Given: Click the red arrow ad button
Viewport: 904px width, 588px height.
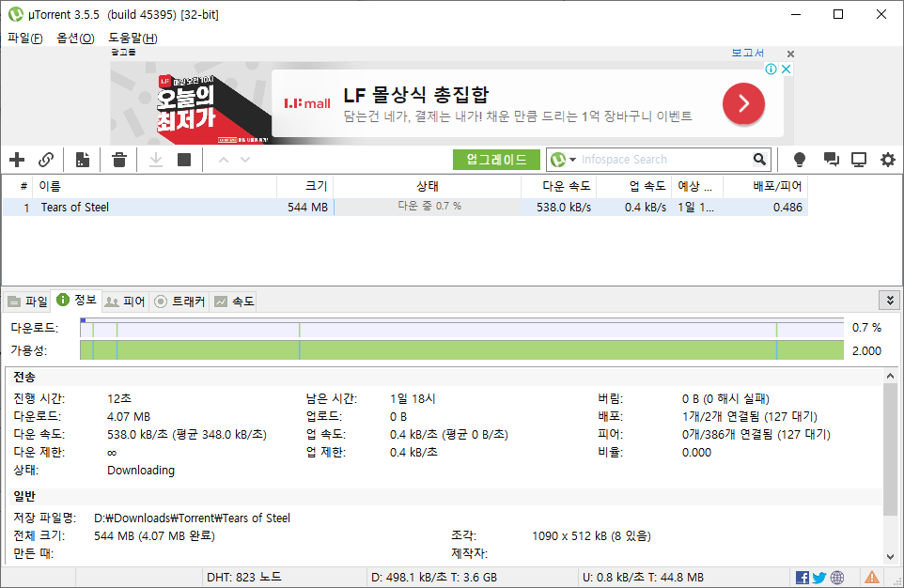Looking at the screenshot, I should (743, 103).
